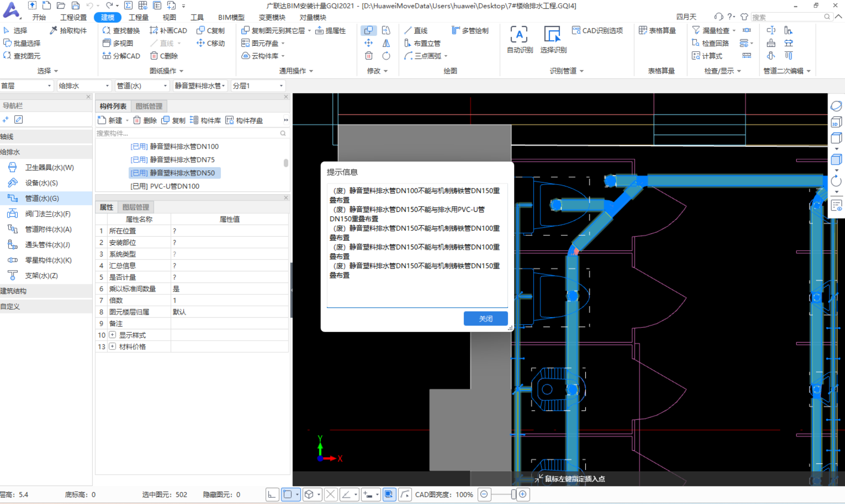Screen dimensions: 845x504
Task: Click the 查找替换 find and replace tool
Action: (x=121, y=30)
